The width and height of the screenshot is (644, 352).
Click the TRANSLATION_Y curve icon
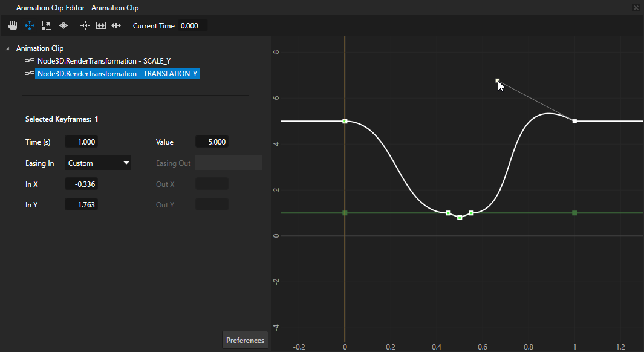click(28, 73)
